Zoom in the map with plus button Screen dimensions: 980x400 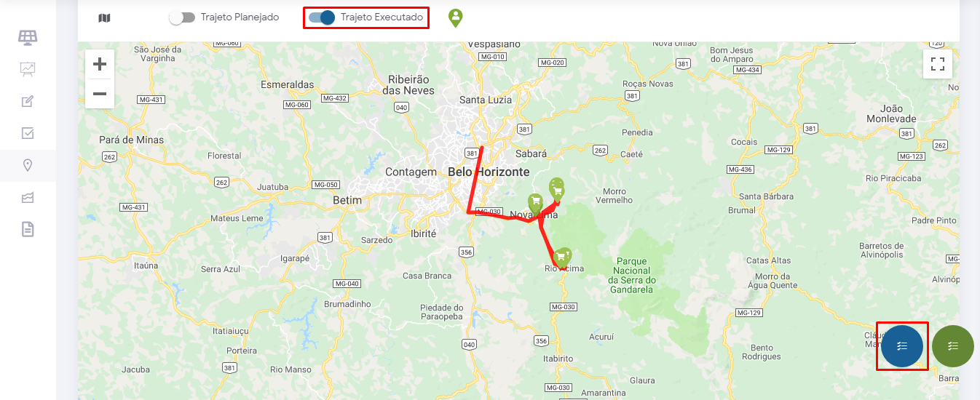click(x=100, y=64)
